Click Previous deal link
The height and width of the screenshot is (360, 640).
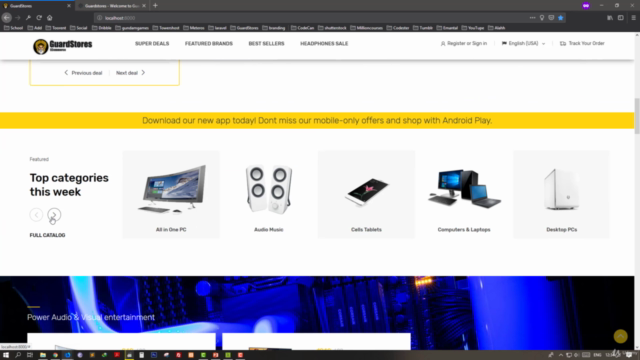click(x=83, y=73)
